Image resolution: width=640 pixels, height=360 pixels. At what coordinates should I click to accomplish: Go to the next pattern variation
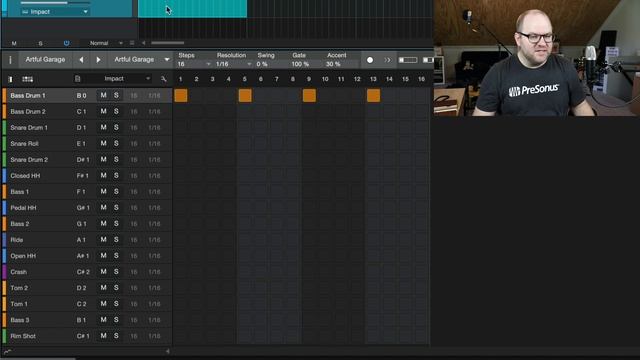point(98,60)
